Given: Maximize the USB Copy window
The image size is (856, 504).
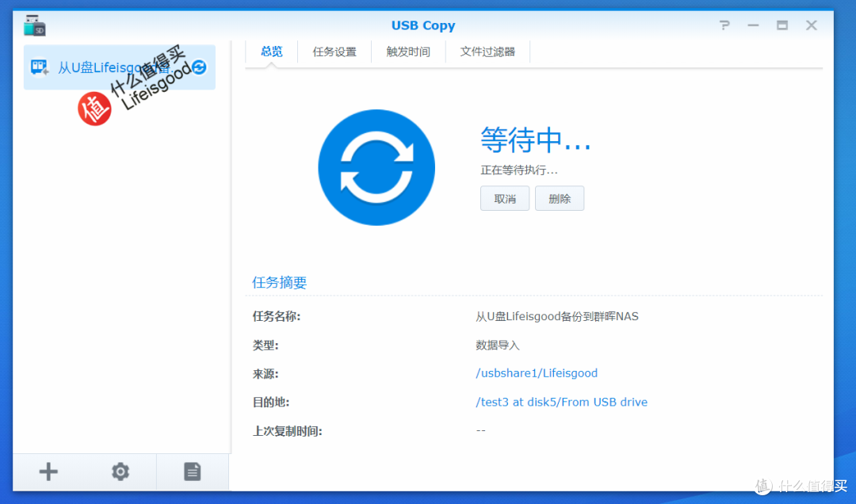Looking at the screenshot, I should pyautogui.click(x=782, y=25).
